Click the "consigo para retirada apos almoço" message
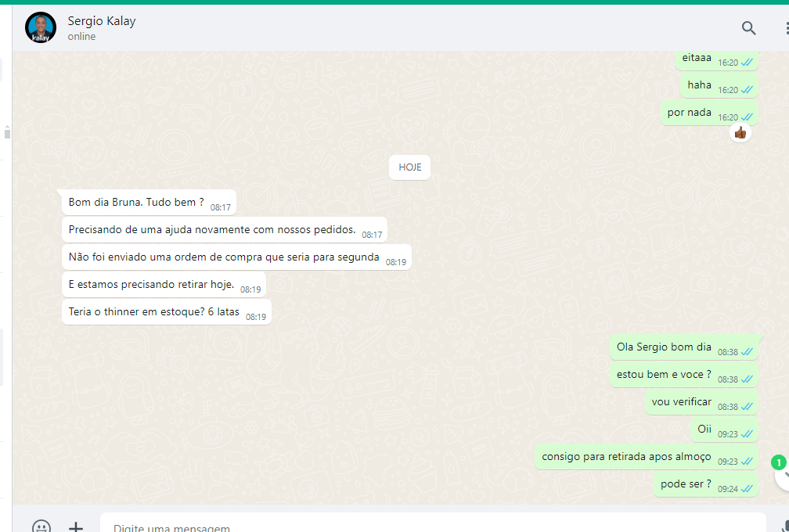The height and width of the screenshot is (532, 789). click(x=626, y=457)
